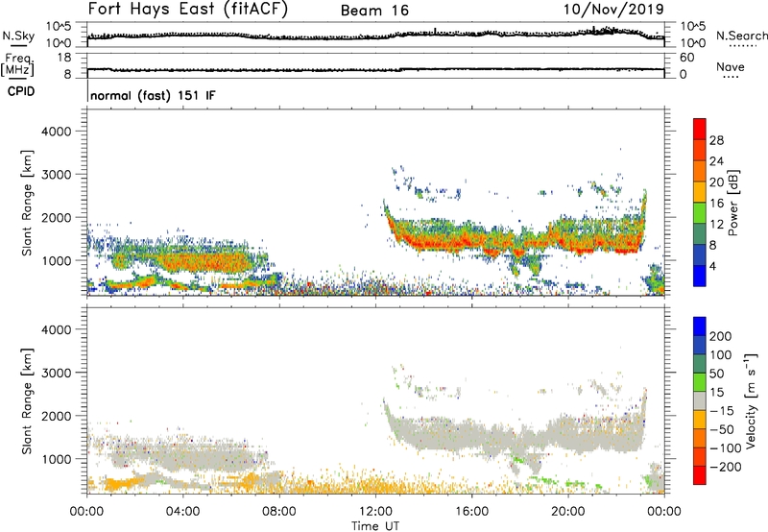Screen dimensions: 768x532
Task: Click the '-100' value on Velocity color bar
Action: 726,448
